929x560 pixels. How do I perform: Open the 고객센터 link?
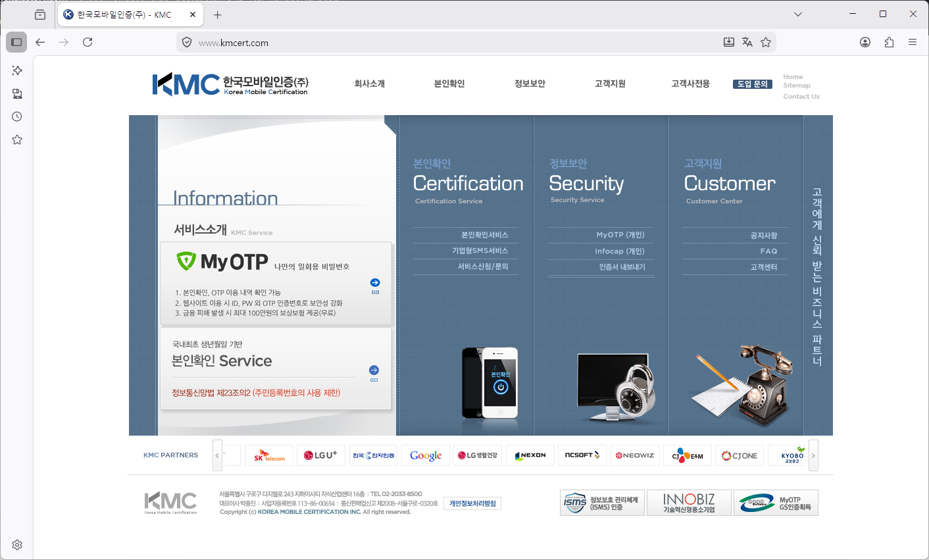(x=764, y=267)
